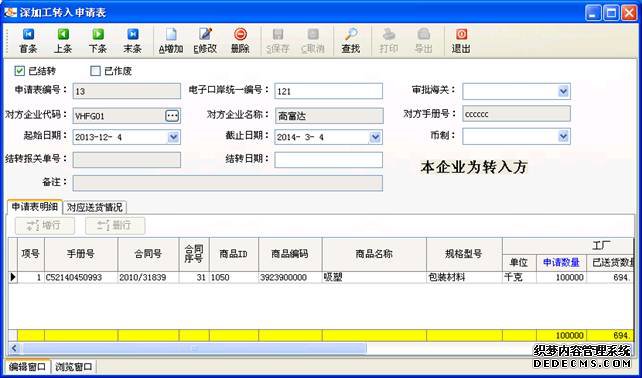642x378 pixels.
Task: Go to next record with 下条
Action: (x=98, y=41)
